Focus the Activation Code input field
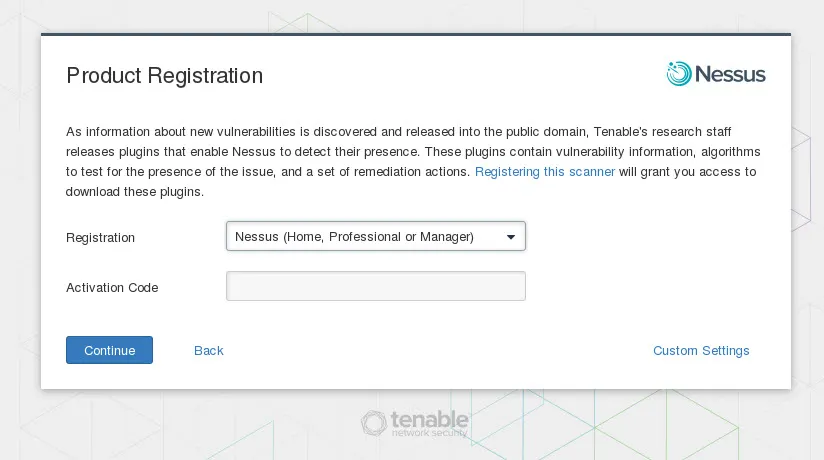 (375, 287)
